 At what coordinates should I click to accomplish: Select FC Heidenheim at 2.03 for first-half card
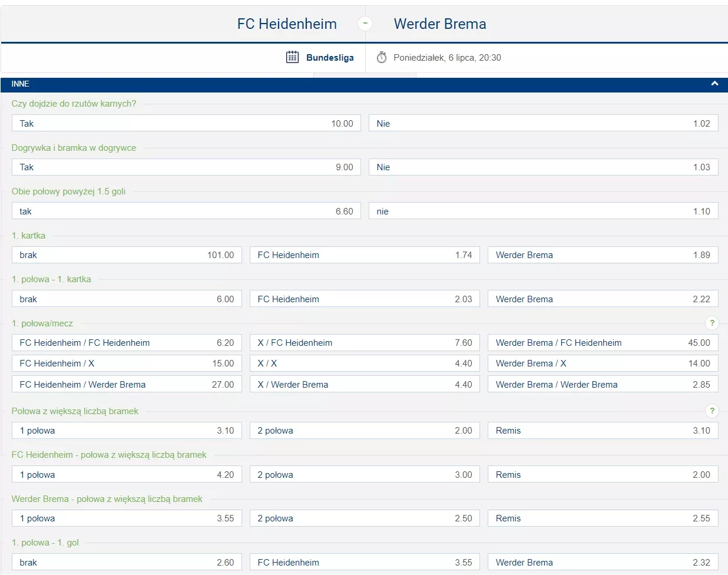click(365, 299)
